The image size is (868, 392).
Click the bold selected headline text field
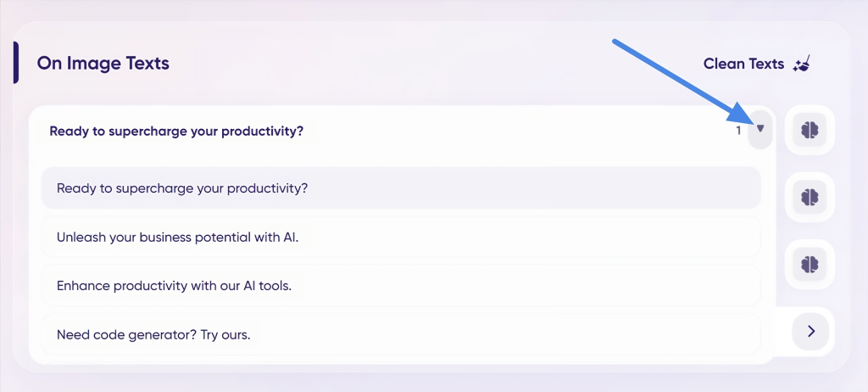[177, 132]
